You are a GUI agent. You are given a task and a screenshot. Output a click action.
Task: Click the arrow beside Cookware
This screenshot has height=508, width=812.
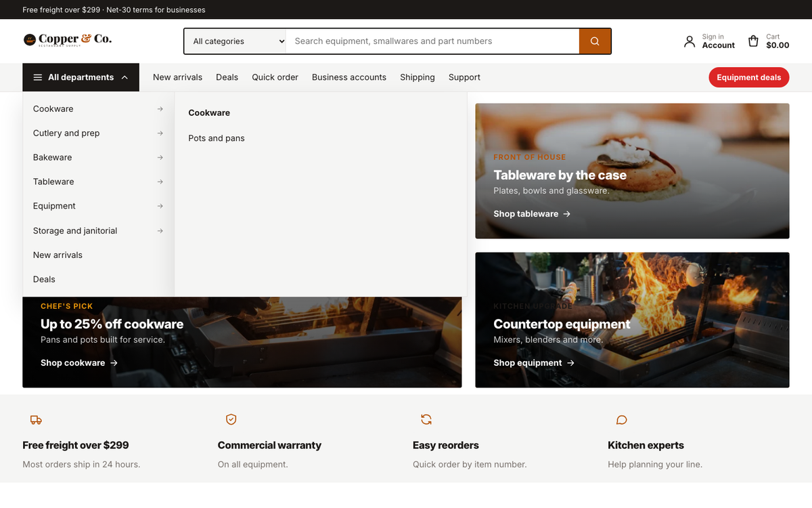click(160, 109)
